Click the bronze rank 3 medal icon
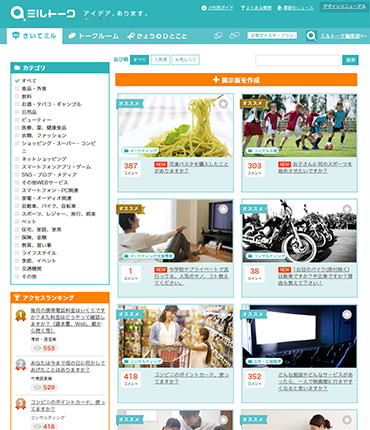 (21, 404)
